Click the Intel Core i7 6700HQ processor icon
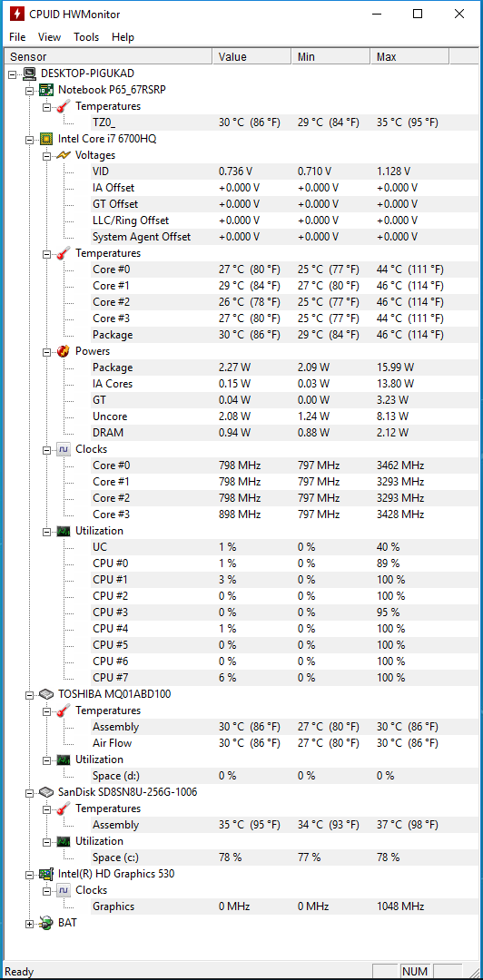The image size is (483, 980). tap(46, 139)
